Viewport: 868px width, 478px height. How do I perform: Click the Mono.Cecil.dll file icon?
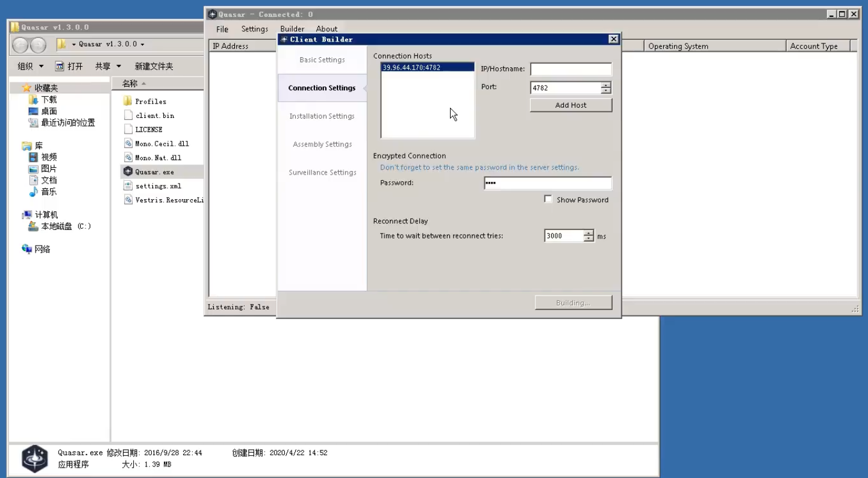pyautogui.click(x=128, y=143)
